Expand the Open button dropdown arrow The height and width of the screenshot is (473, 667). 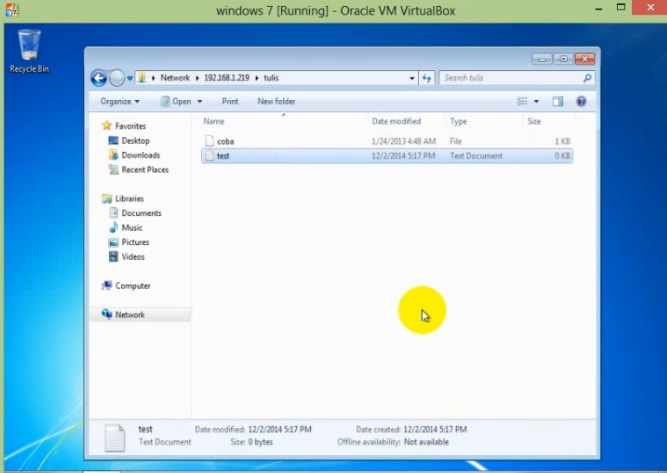[200, 101]
